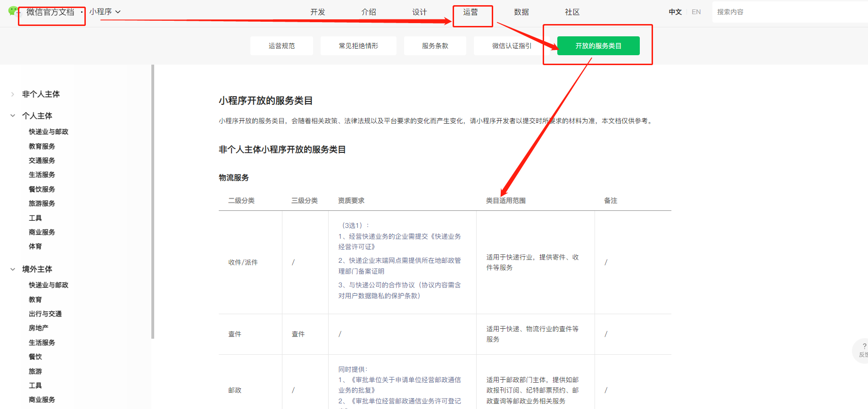Select 教育服务 under 个人主体
This screenshot has width=868, height=409.
(42, 146)
